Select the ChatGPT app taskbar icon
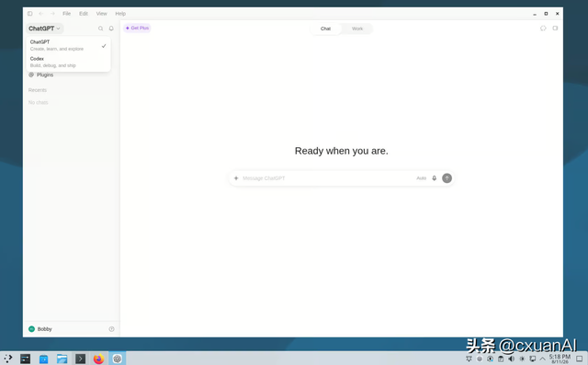Image resolution: width=588 pixels, height=365 pixels. pos(118,359)
